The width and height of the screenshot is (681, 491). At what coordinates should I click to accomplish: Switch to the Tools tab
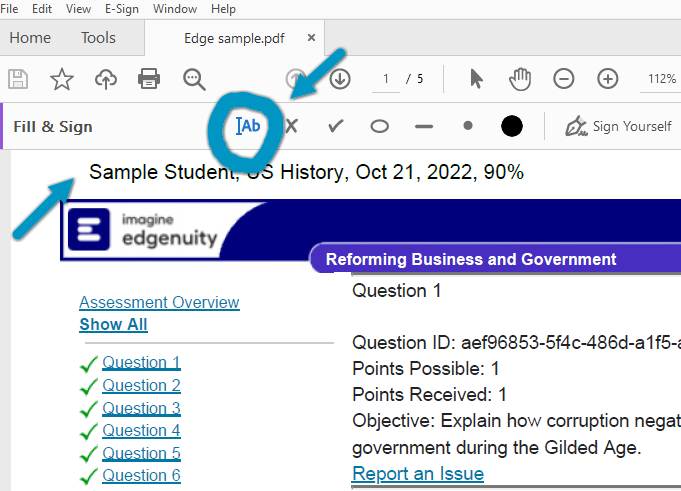click(x=98, y=38)
